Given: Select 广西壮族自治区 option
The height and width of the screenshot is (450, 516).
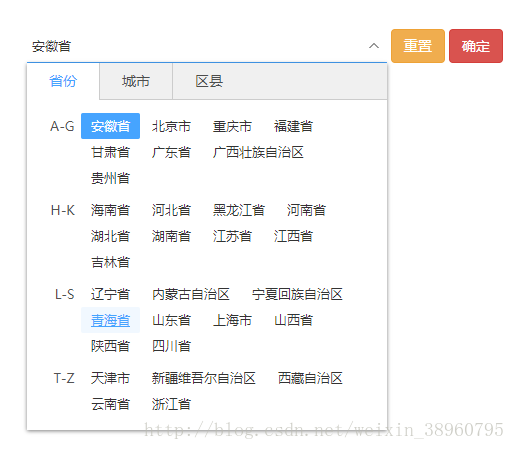Looking at the screenshot, I should pos(258,152).
